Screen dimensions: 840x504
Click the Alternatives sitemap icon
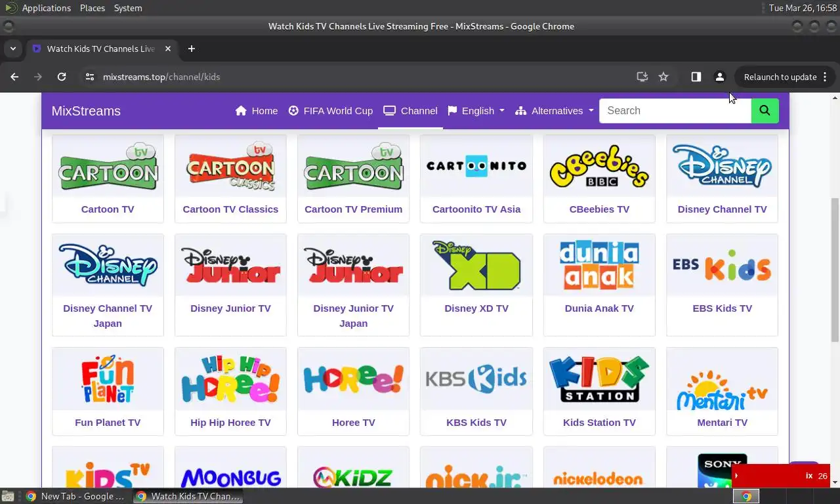point(521,111)
